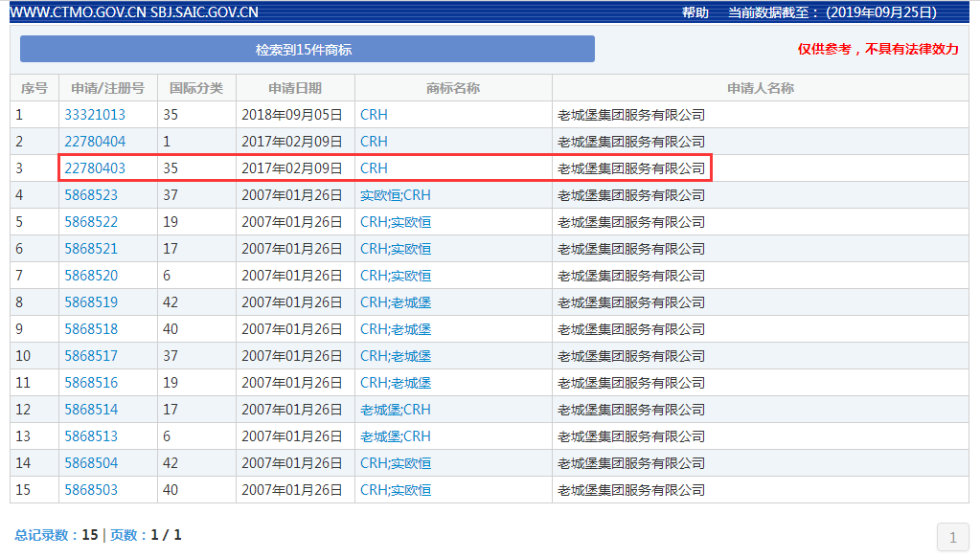This screenshot has height=558, width=980.
Task: Open CRH;老城堡 trademark in row 8
Action: click(396, 302)
